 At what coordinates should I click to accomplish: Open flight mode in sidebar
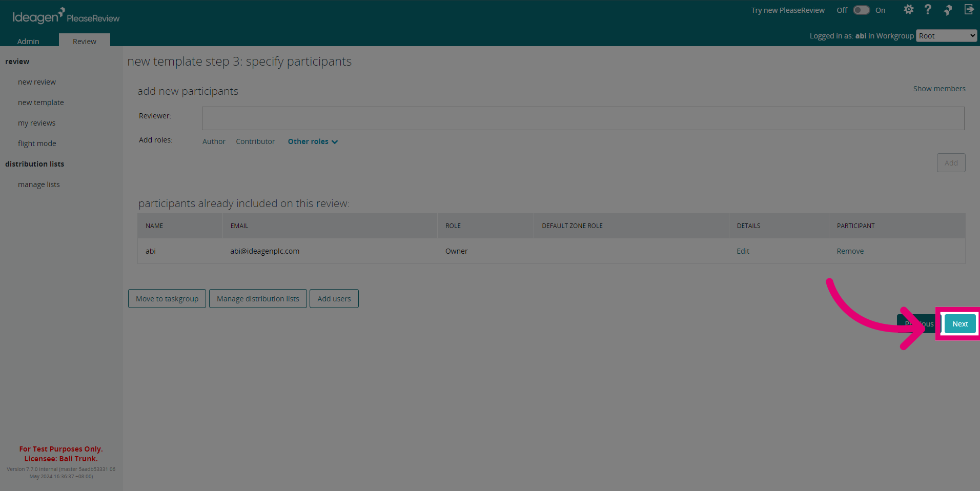(x=37, y=144)
